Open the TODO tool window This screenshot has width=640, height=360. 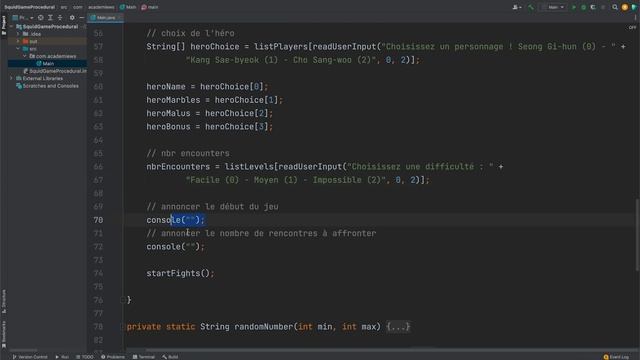pos(84,357)
